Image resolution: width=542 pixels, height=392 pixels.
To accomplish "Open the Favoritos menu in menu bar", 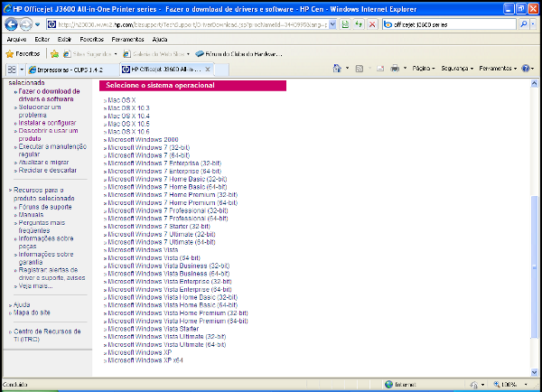I will (x=91, y=40).
